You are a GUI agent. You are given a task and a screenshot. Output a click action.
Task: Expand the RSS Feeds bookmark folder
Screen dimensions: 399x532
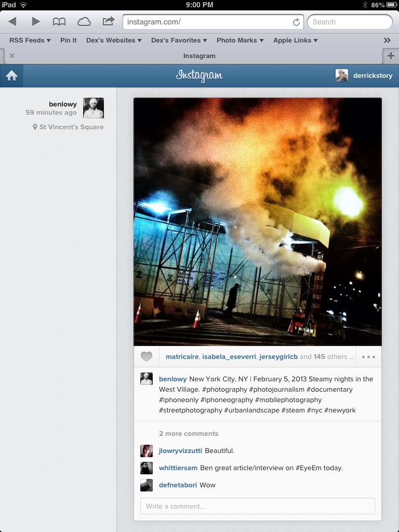[x=30, y=41]
